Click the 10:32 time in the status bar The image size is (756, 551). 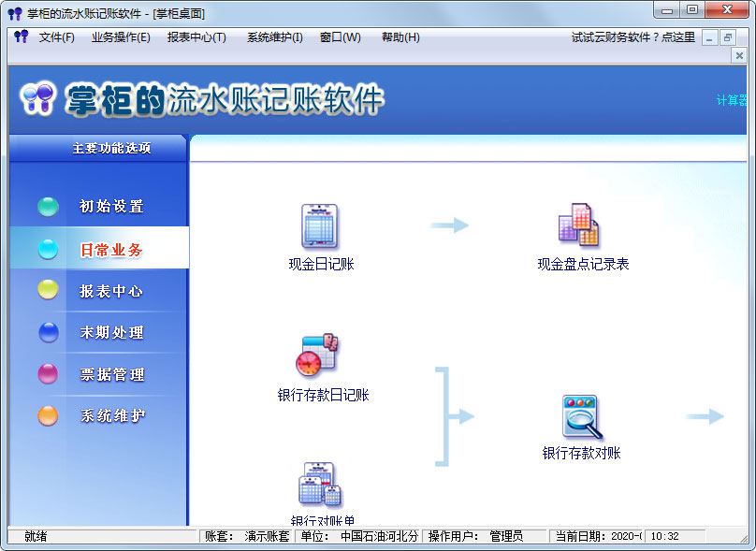pyautogui.click(x=664, y=536)
